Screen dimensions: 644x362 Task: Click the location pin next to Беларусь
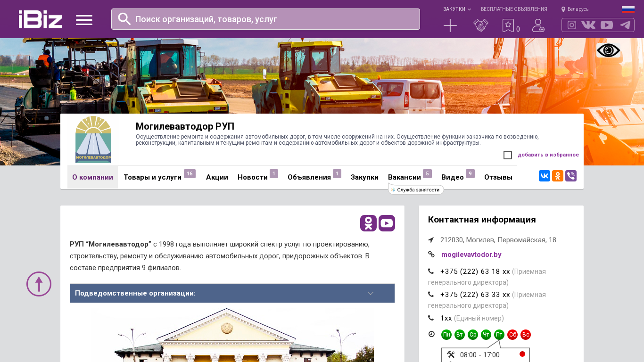click(563, 9)
